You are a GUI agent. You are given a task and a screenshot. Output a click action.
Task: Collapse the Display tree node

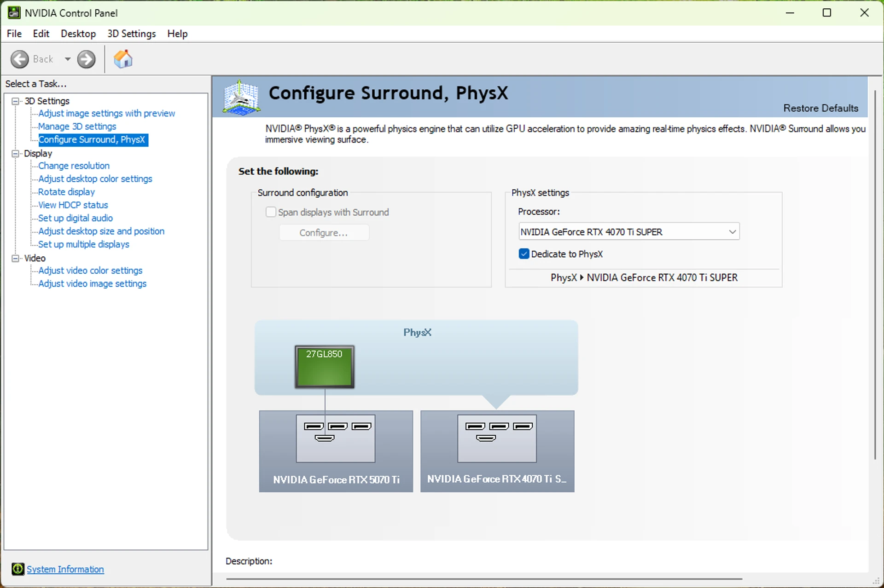tap(16, 154)
